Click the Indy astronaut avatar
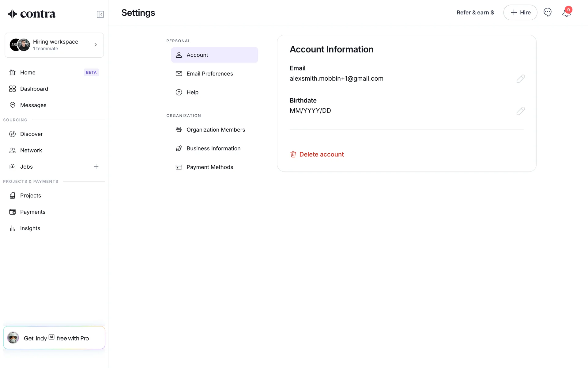Screen dimensions: 588x368 click(13, 338)
